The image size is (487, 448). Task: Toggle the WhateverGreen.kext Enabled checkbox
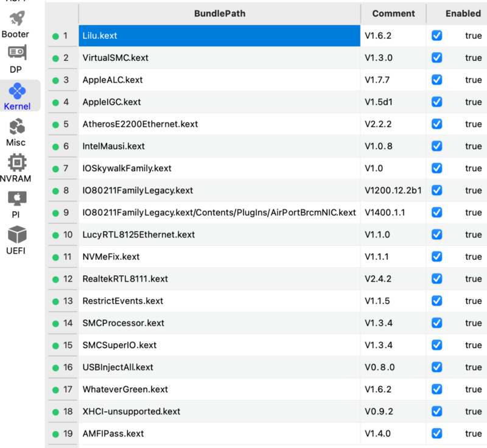pos(436,389)
